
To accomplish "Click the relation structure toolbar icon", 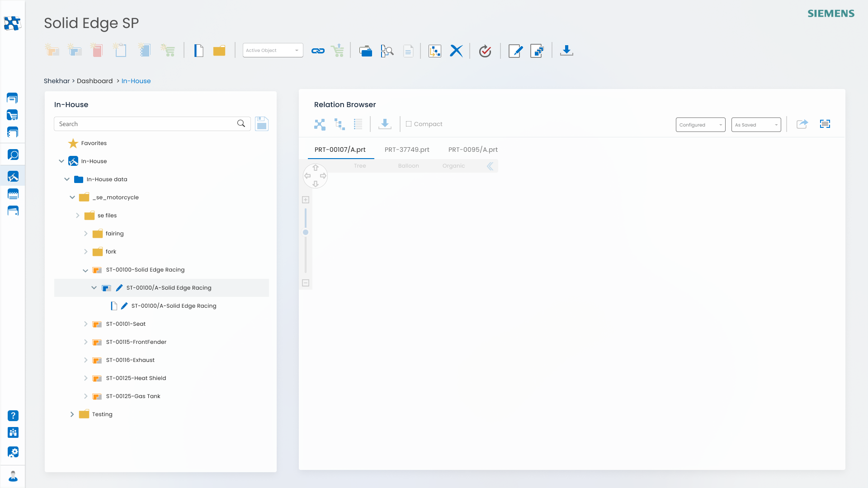I will click(435, 51).
